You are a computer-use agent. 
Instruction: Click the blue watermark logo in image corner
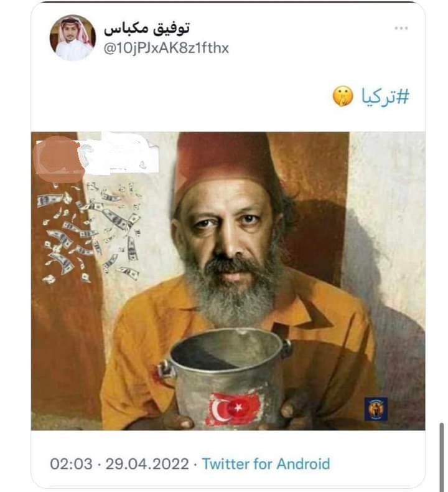pos(376,409)
